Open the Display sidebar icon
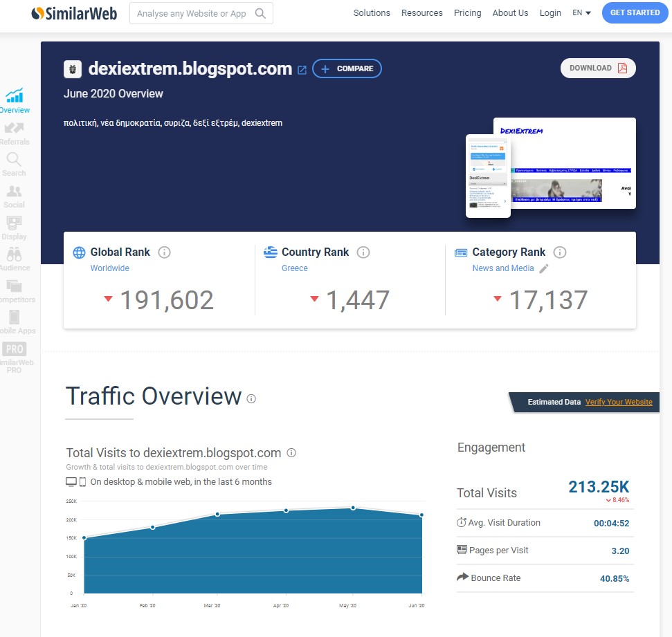Viewport: 672px width, 637px height. pos(14,222)
